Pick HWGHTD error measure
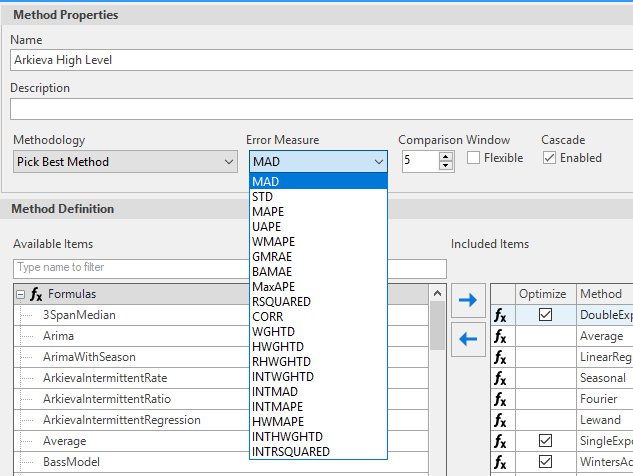Viewport: 633px width, 476px height. tap(319, 346)
